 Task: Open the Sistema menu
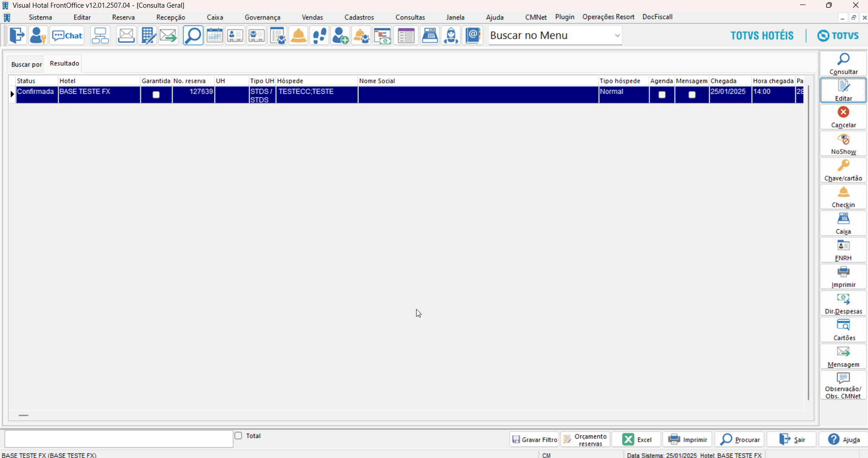(40, 17)
